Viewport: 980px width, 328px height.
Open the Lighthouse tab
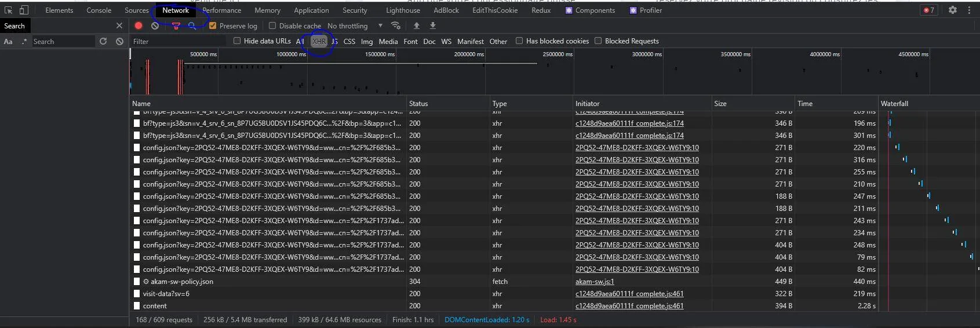403,10
